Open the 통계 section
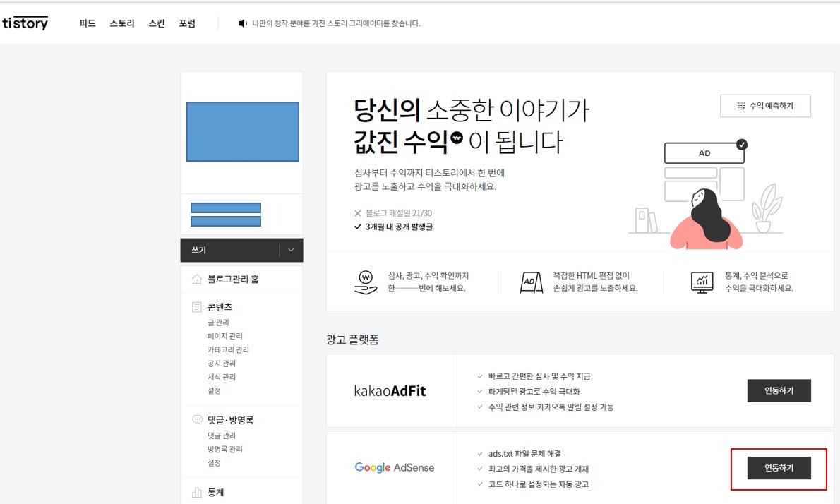The width and height of the screenshot is (840, 504). pos(216,492)
